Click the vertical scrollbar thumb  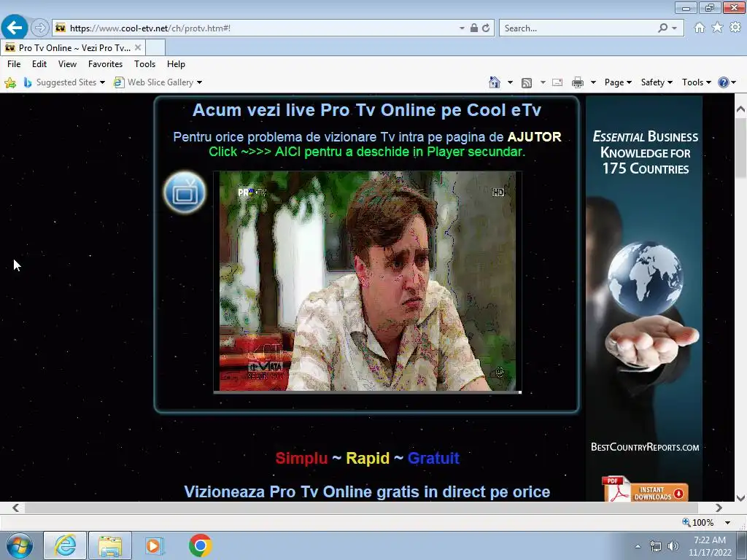(x=740, y=149)
